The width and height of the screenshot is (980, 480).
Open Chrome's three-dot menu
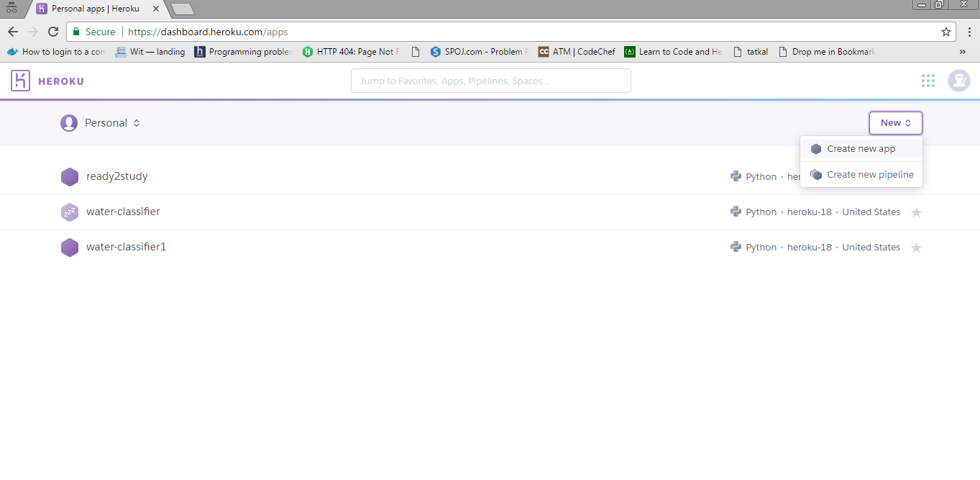pyautogui.click(x=969, y=32)
